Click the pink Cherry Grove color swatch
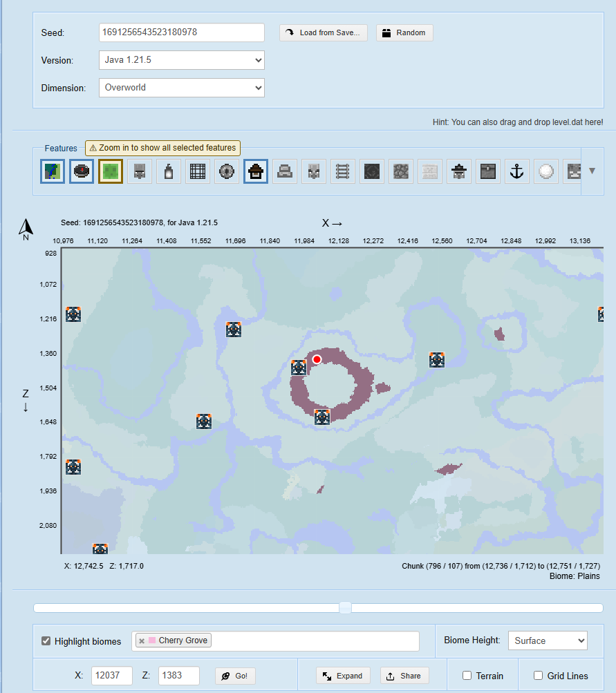 (x=152, y=640)
